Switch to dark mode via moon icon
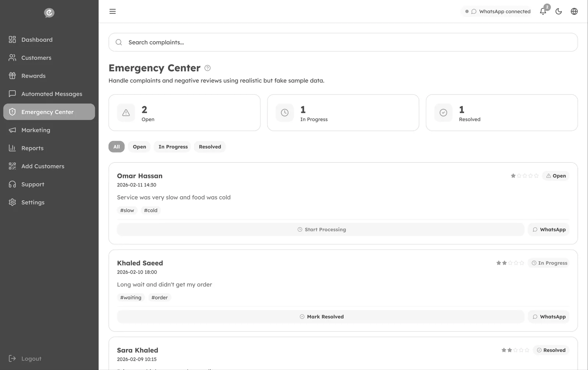 [x=559, y=11]
